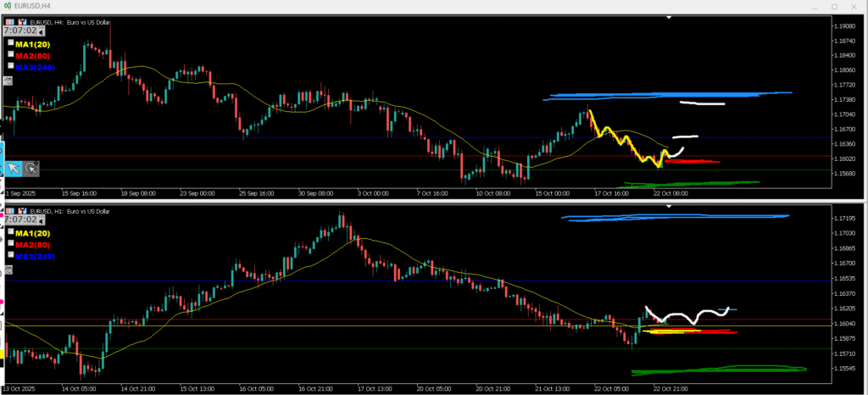
Task: Enable the MA1(20) checkbox on H4 chart
Action: pyautogui.click(x=10, y=43)
